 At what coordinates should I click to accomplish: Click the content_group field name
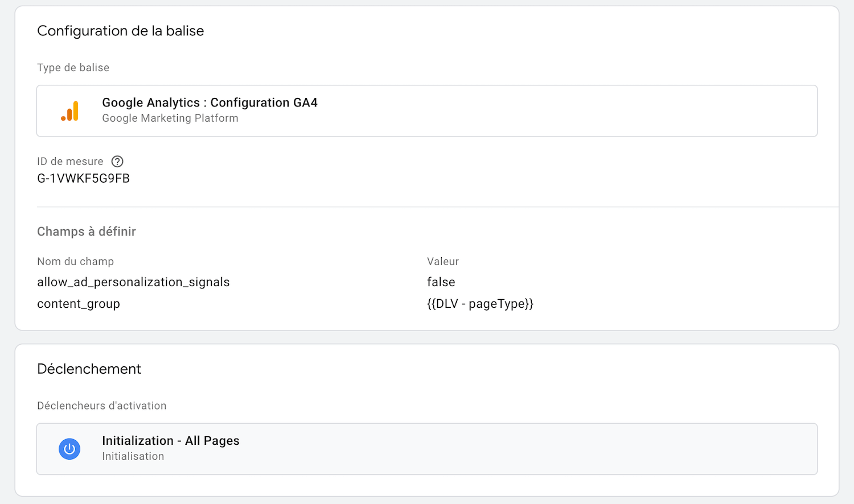(x=79, y=304)
